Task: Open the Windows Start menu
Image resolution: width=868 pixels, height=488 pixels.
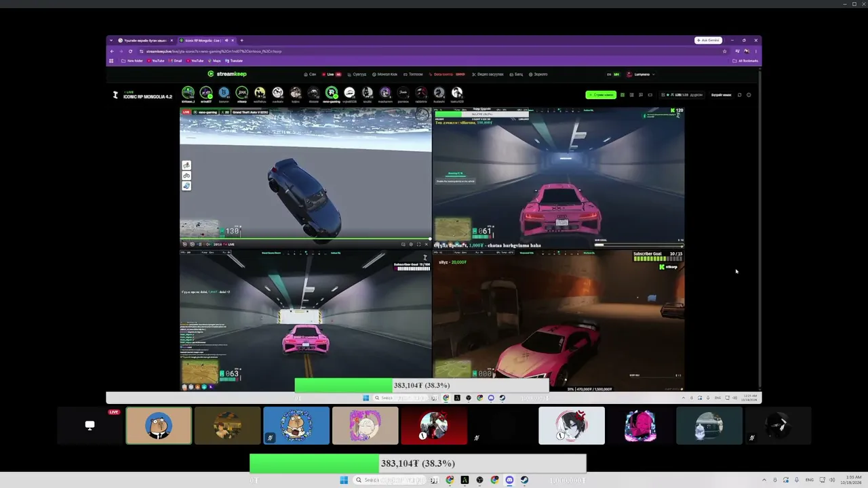Action: pyautogui.click(x=344, y=480)
